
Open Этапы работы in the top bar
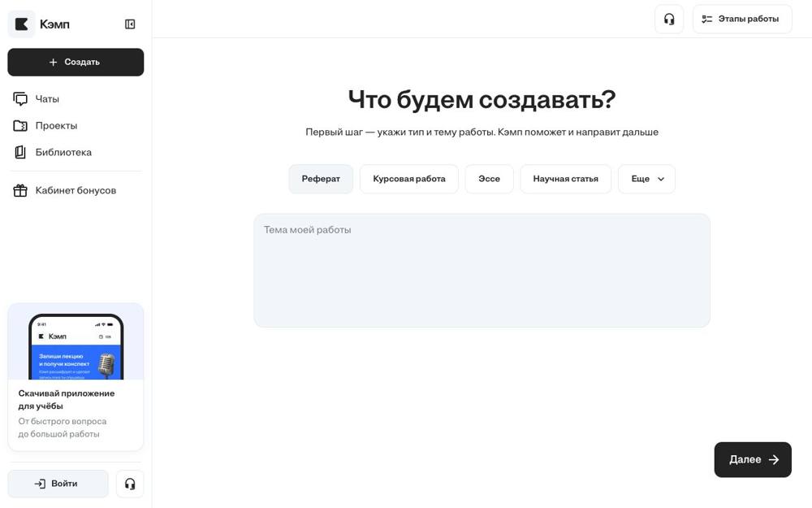point(742,20)
